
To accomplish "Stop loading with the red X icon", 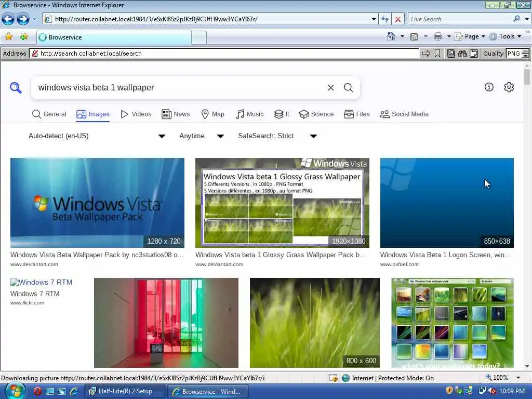I will [x=397, y=19].
